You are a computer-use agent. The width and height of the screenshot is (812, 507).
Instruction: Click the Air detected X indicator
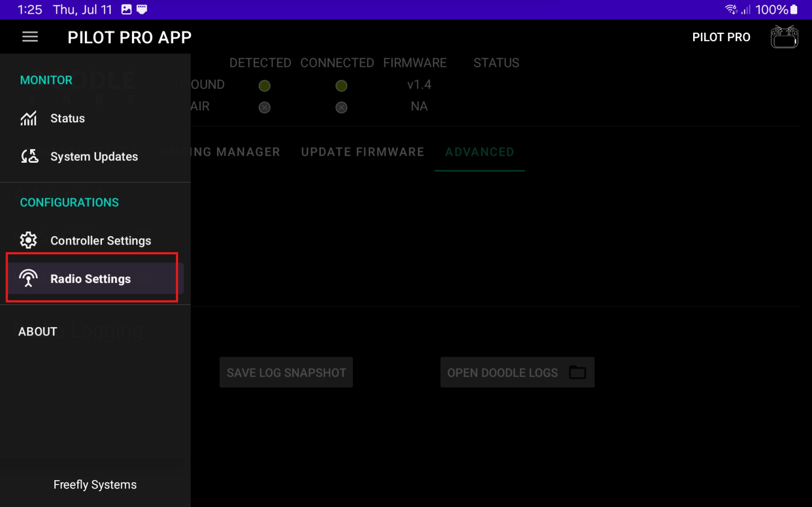tap(265, 107)
